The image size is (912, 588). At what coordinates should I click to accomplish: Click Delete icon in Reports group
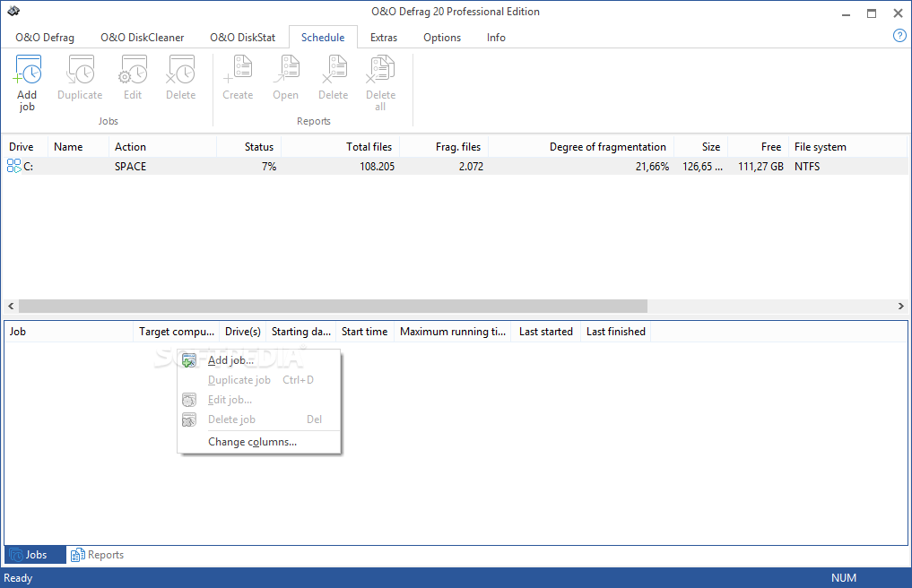pyautogui.click(x=334, y=71)
